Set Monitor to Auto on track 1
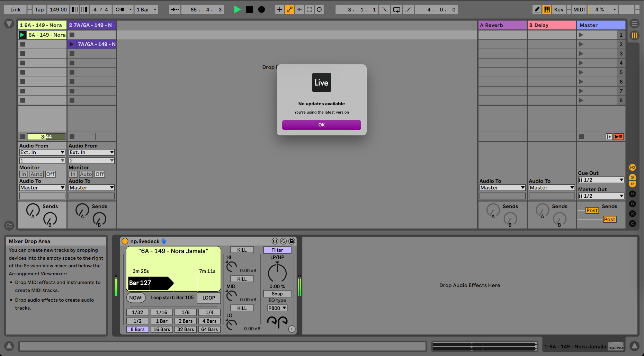 [36, 174]
